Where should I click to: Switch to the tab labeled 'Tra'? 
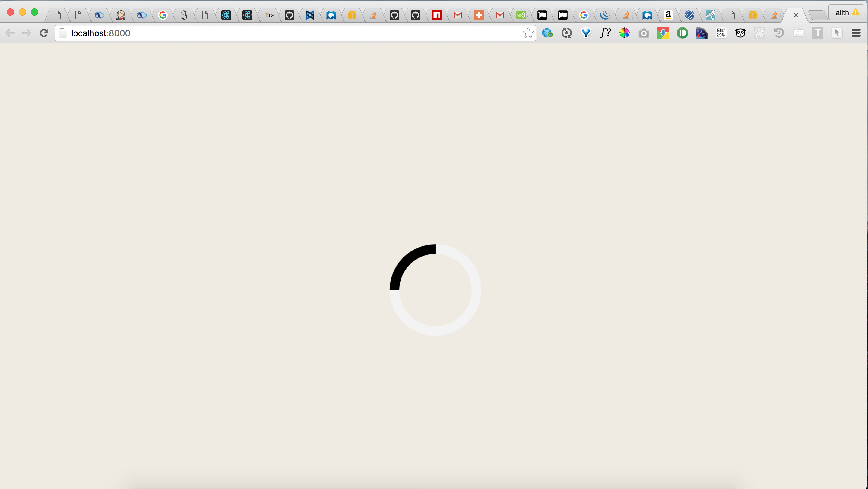pos(269,15)
